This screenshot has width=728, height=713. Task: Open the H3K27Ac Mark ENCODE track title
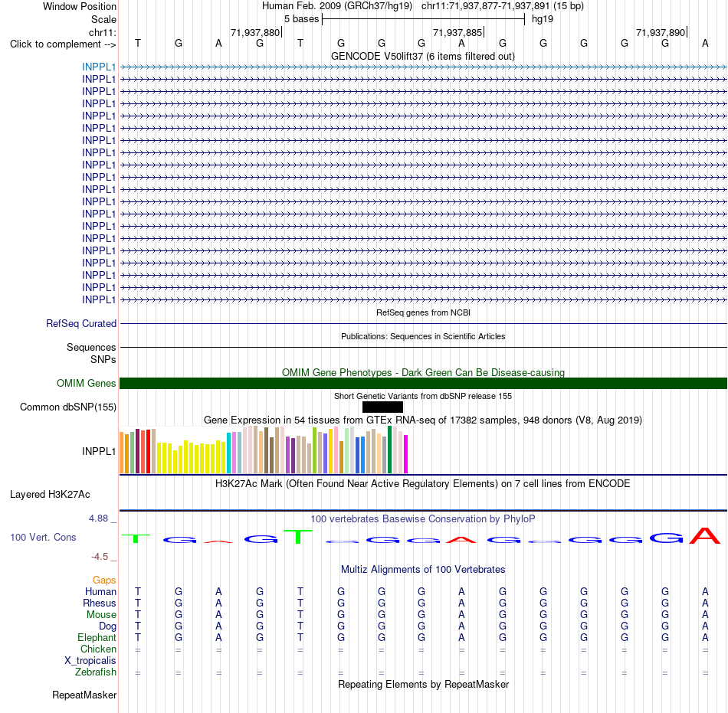422,484
